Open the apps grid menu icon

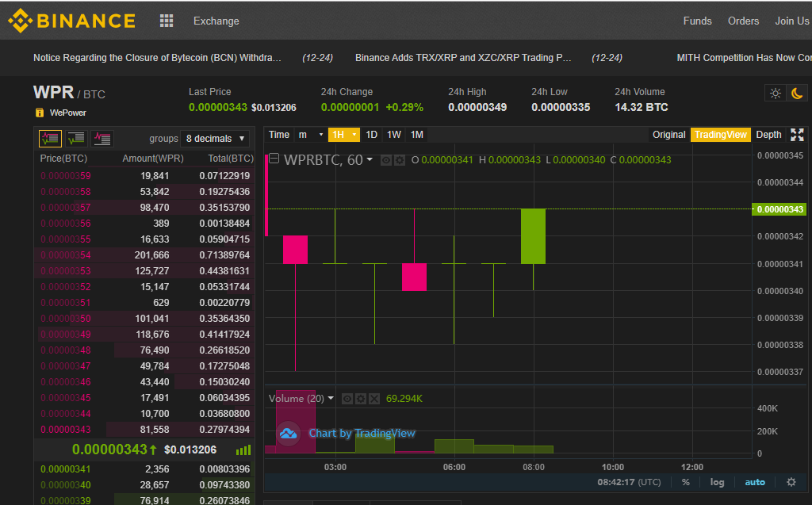167,21
